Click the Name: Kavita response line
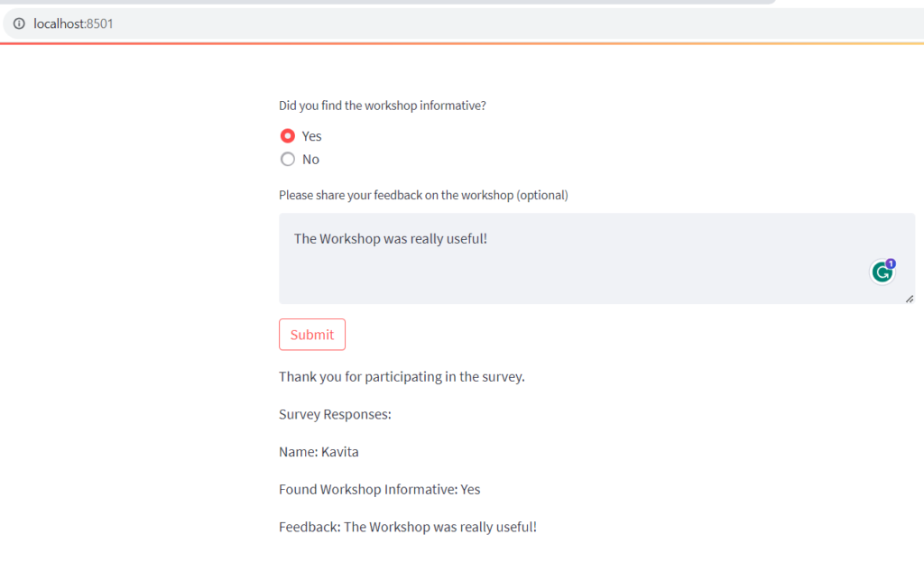Image resolution: width=924 pixels, height=562 pixels. 318,451
